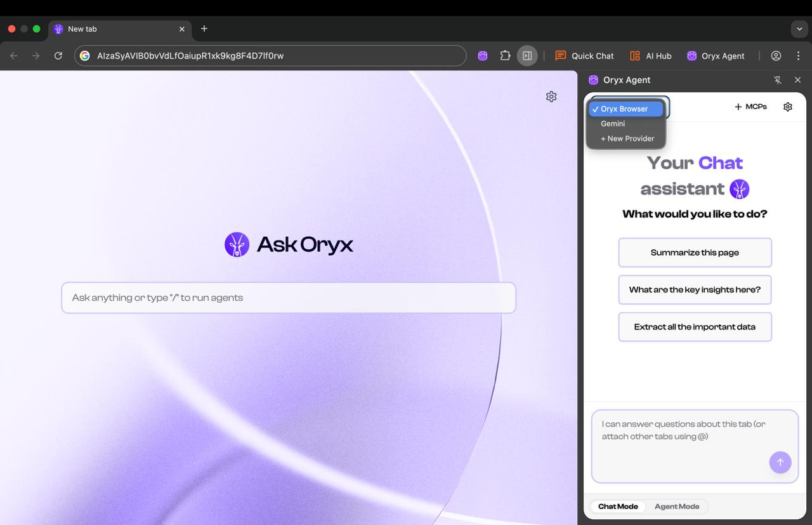Focus the Ask anything search field
812x525 pixels.
click(289, 298)
